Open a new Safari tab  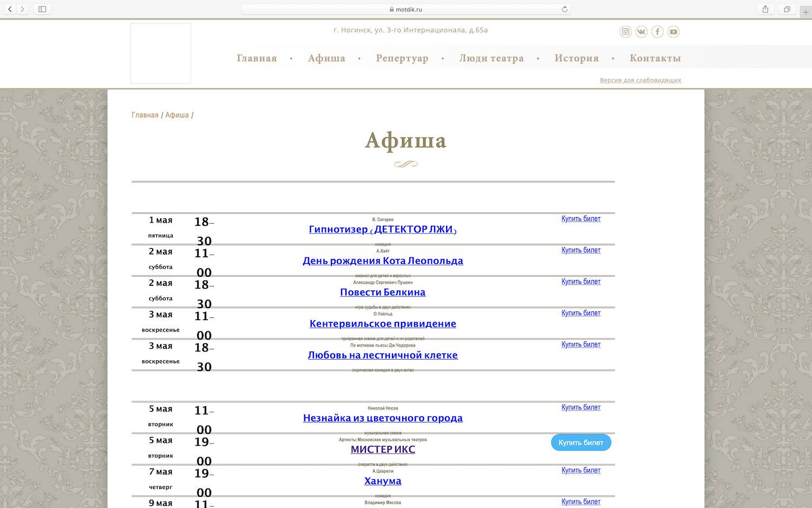point(806,12)
